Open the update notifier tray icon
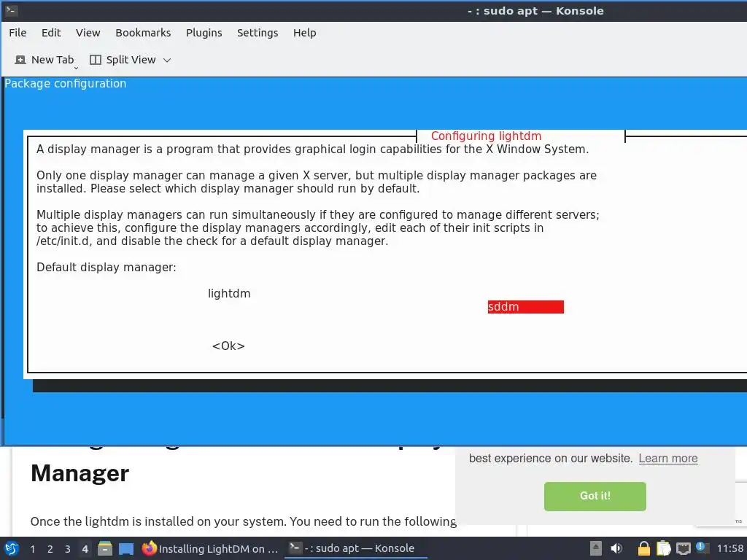The width and height of the screenshot is (747, 560). point(701,548)
